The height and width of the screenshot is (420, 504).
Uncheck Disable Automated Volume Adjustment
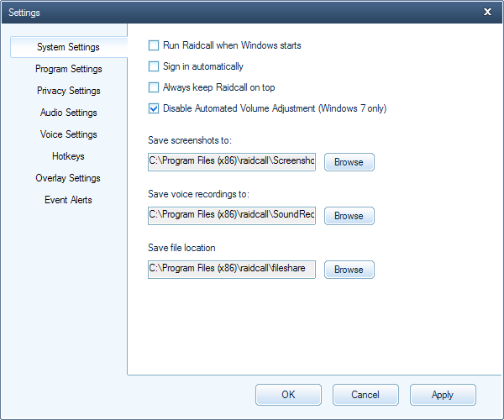154,108
